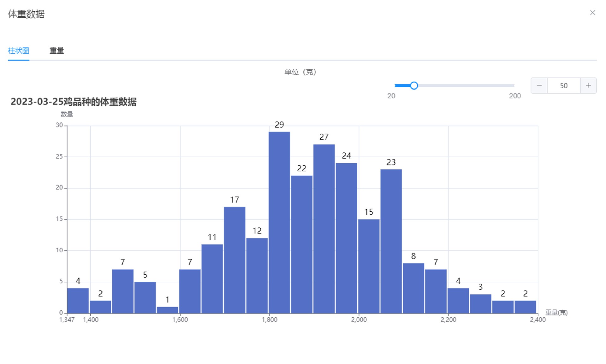Click the bar labeled 24
The height and width of the screenshot is (364, 606).
(x=346, y=238)
